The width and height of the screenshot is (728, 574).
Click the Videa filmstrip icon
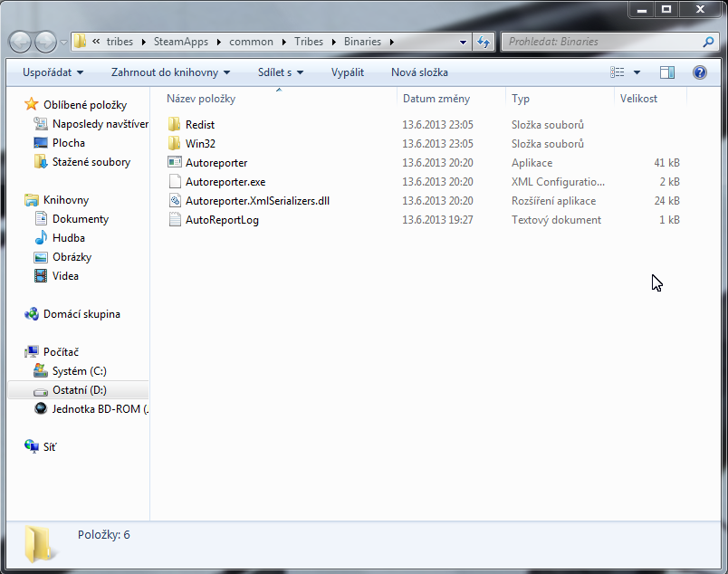click(x=41, y=276)
